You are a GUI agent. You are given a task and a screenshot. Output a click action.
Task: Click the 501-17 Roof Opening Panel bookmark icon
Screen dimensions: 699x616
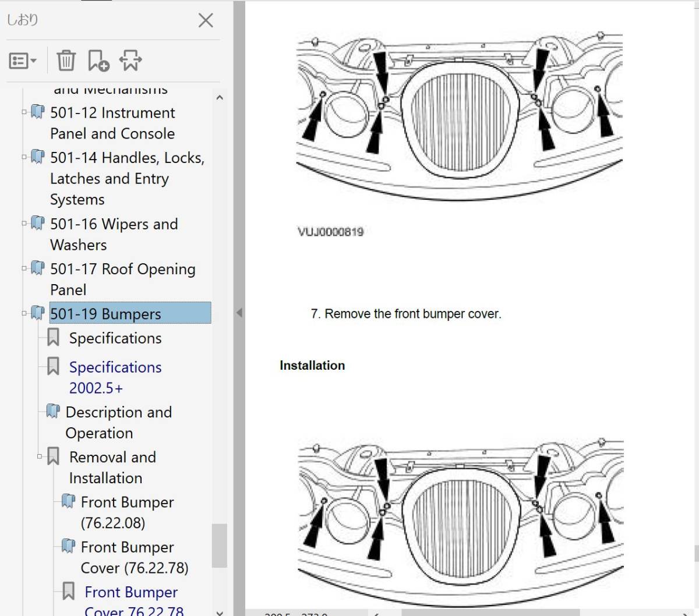[37, 268]
